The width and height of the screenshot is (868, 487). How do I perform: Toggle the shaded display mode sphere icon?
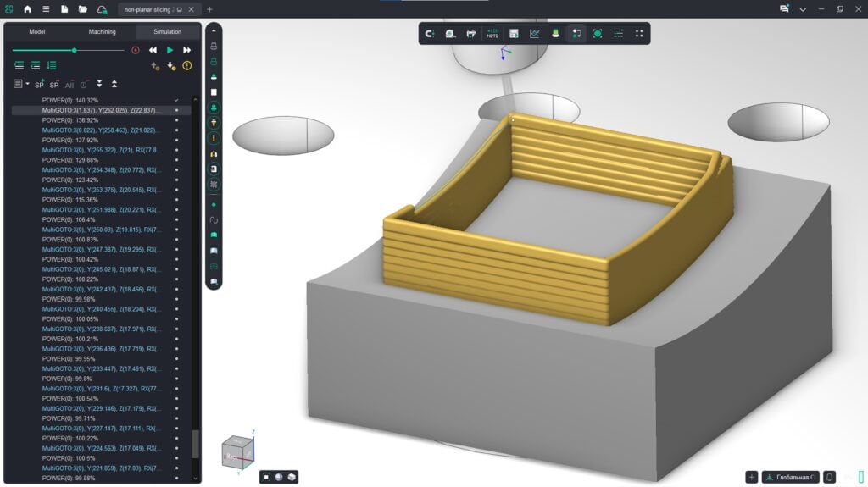[x=279, y=477]
